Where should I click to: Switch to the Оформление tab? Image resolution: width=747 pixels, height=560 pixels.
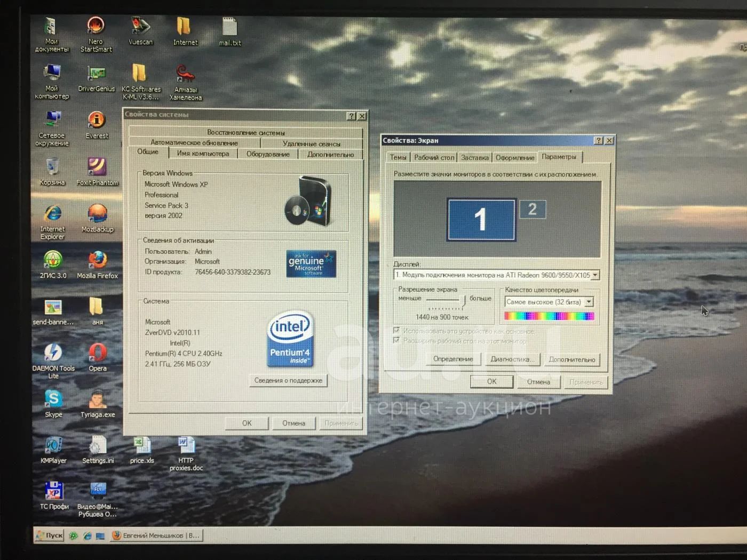(x=514, y=158)
